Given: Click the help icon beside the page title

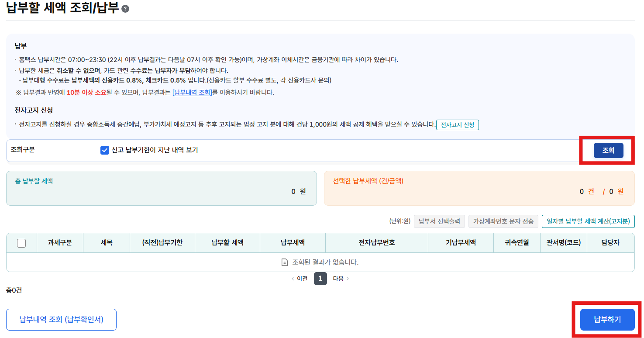Looking at the screenshot, I should (125, 9).
